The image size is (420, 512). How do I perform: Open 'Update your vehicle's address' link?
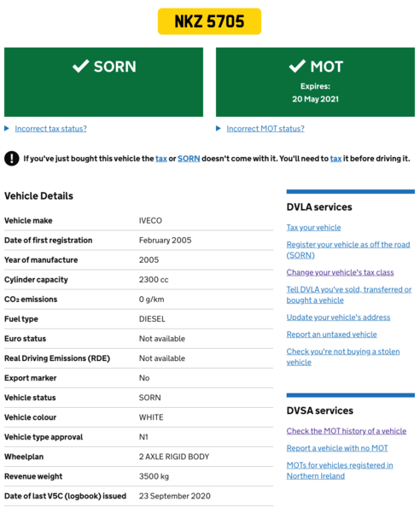point(338,317)
